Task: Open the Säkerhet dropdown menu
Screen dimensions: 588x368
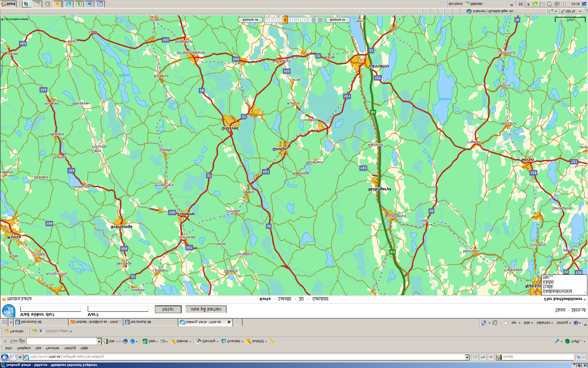Action: coord(545,323)
